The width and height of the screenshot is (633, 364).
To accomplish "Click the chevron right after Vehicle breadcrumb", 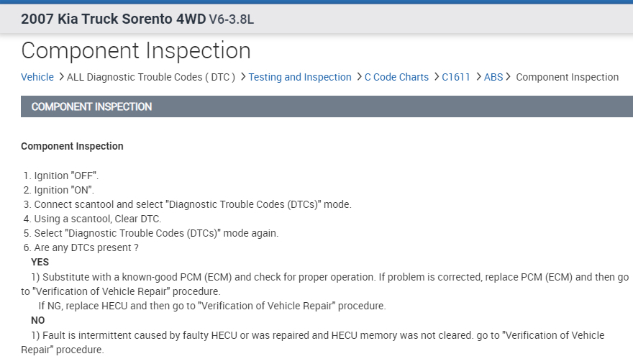I will click(61, 77).
